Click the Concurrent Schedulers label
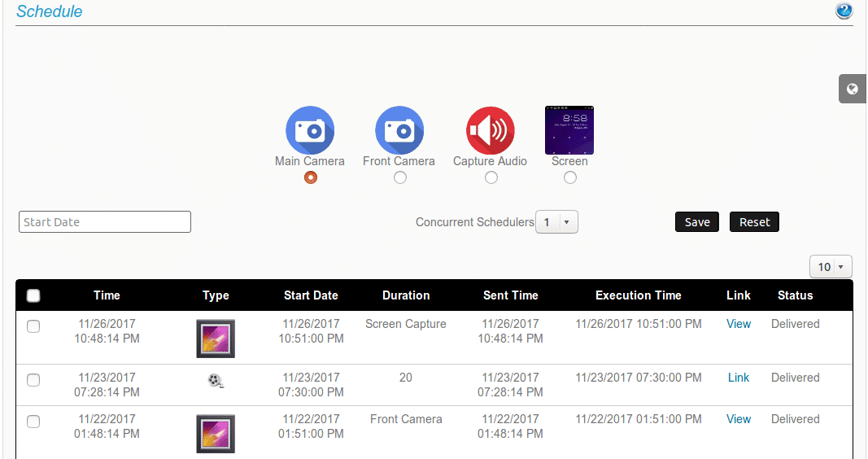868x459 pixels. [474, 222]
